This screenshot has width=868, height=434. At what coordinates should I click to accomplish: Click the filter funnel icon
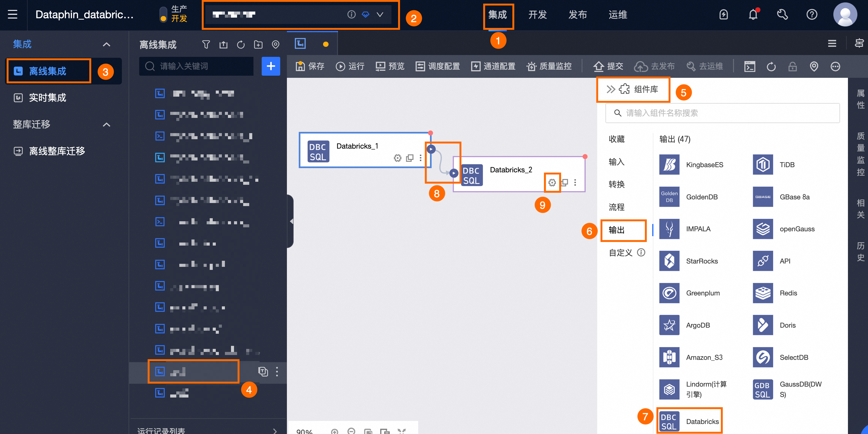click(206, 44)
